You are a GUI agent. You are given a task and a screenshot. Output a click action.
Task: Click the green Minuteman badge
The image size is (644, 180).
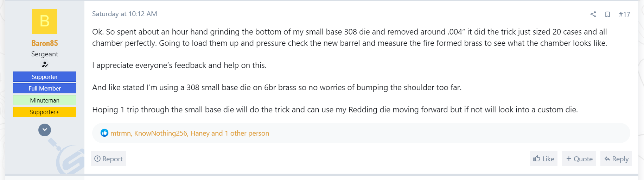tap(45, 100)
